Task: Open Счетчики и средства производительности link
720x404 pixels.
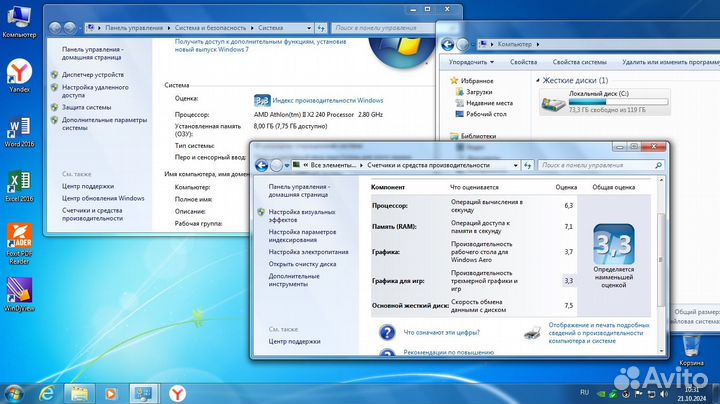Action: (92, 214)
